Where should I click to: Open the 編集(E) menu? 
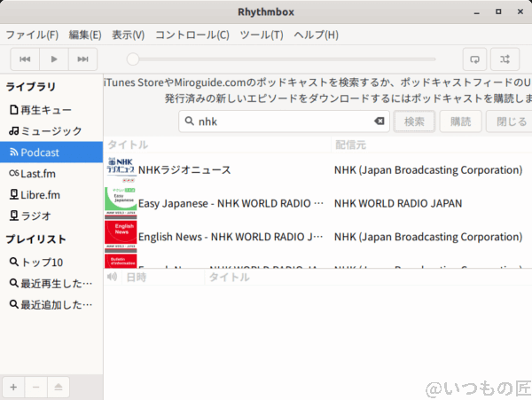point(85,35)
